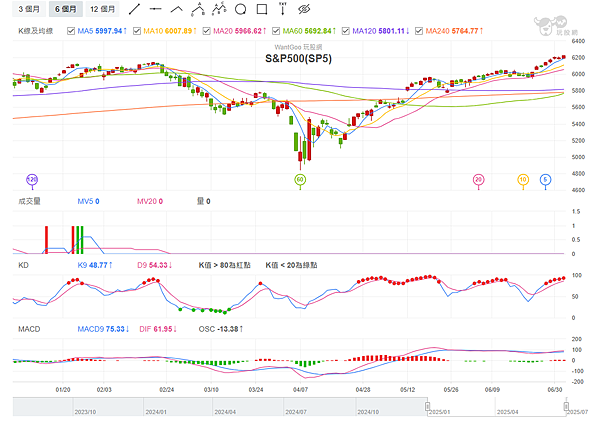This screenshot has height=421, width=600.
Task: Click the K9 48.77 value
Action: click(x=95, y=265)
